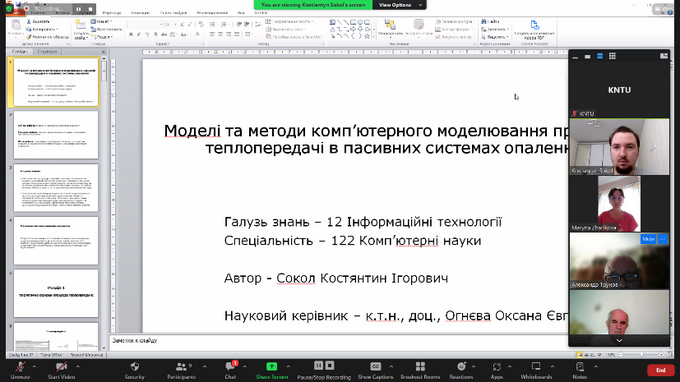
Task: Open the Reactions menu
Action: [461, 366]
